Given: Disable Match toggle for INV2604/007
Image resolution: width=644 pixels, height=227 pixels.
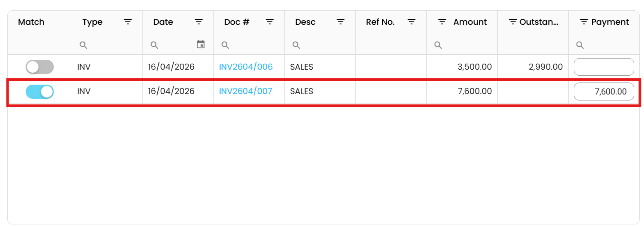Looking at the screenshot, I should [x=40, y=91].
